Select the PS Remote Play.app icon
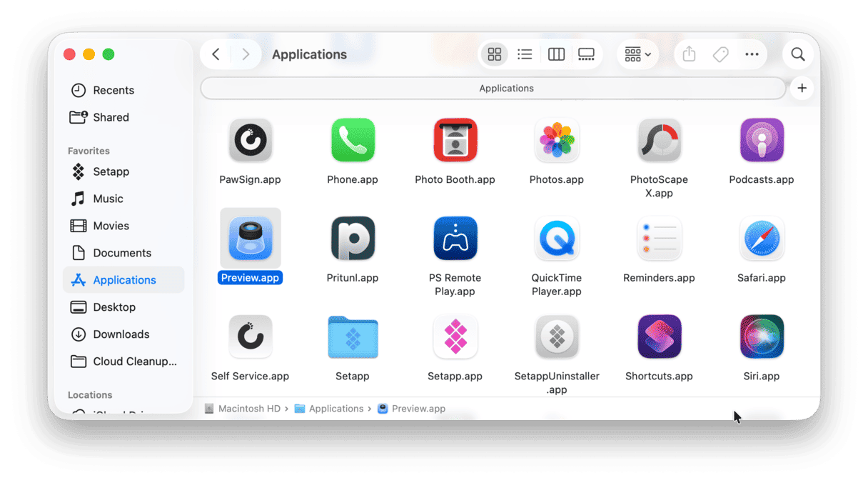Screen dimensions: 868x483 455,239
